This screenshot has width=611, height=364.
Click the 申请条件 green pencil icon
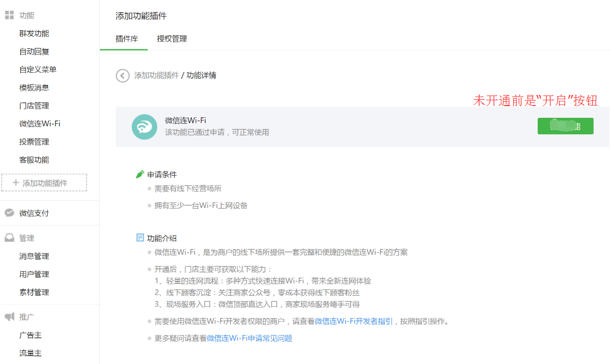pos(140,174)
